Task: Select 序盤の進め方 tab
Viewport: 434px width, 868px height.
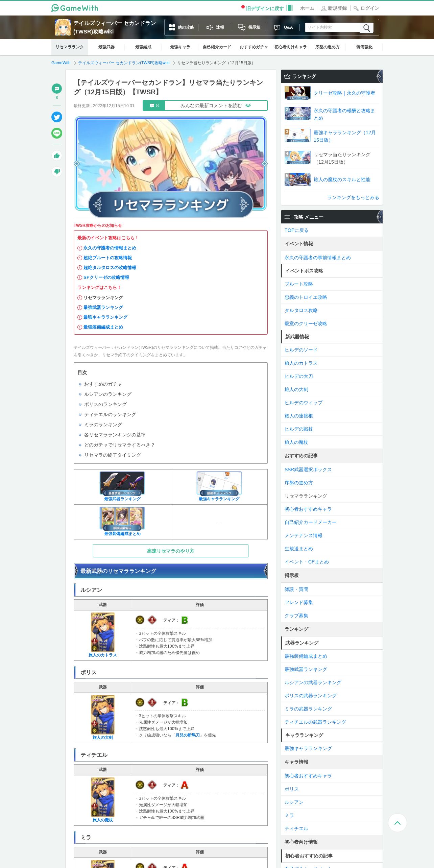Action: click(328, 47)
